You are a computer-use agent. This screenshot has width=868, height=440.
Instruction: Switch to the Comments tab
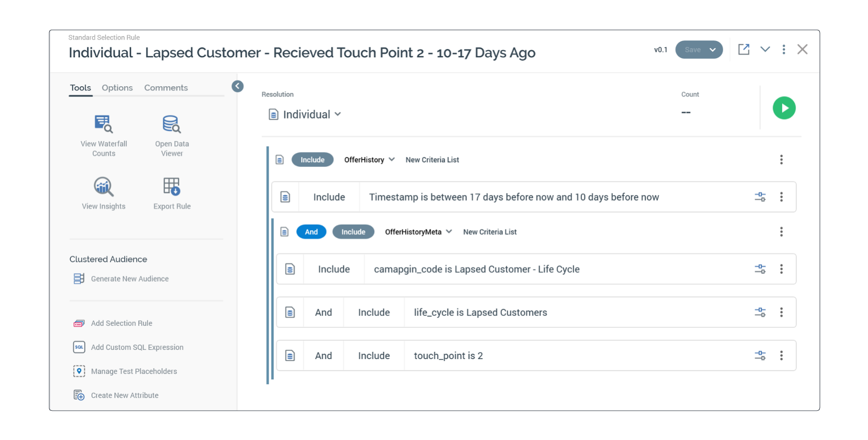pos(166,88)
